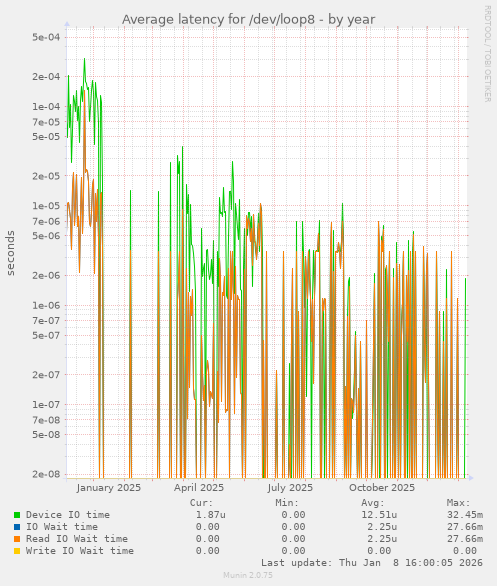497x586 pixels.
Task: Click the 'Min:' column header
Action: tap(287, 503)
